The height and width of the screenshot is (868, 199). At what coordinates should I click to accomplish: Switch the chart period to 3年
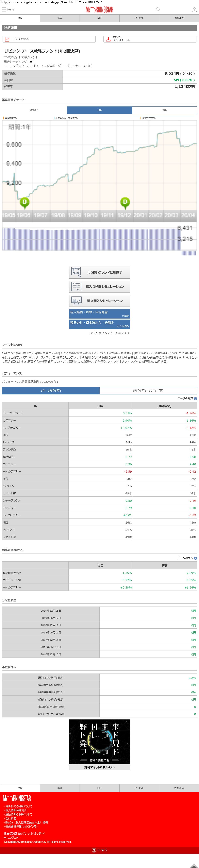pos(164,110)
